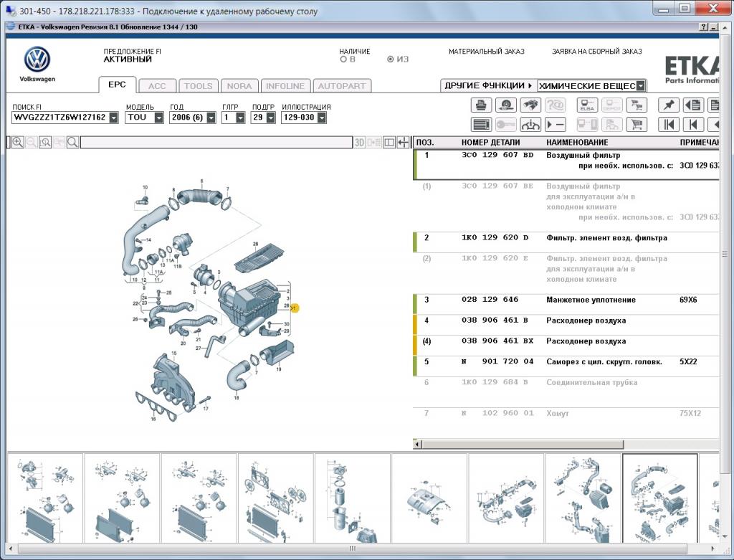Viewport: 734px width, 560px height.
Task: Click the НАИМЕНОВАНИЕ column header
Action: [x=577, y=143]
